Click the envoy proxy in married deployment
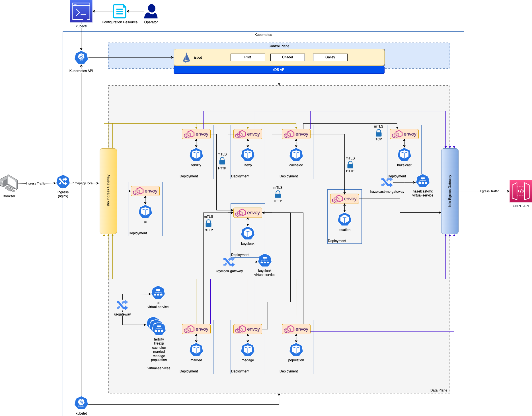Image resolution: width=532 pixels, height=416 pixels. pyautogui.click(x=196, y=329)
